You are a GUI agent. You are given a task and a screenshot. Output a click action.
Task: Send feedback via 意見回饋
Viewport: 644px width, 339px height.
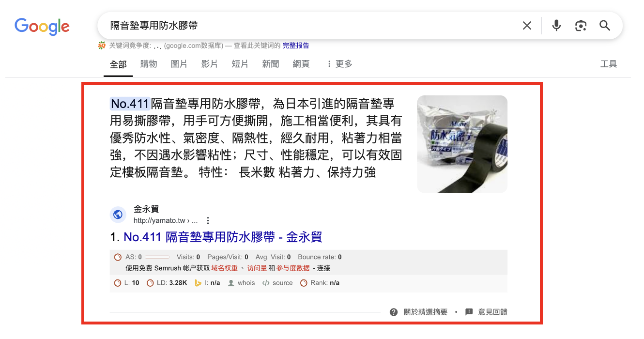486,312
